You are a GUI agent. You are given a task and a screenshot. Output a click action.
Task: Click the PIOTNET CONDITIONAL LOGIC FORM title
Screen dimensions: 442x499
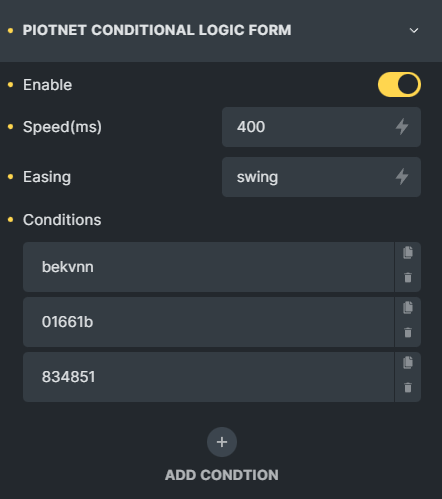coord(157,30)
